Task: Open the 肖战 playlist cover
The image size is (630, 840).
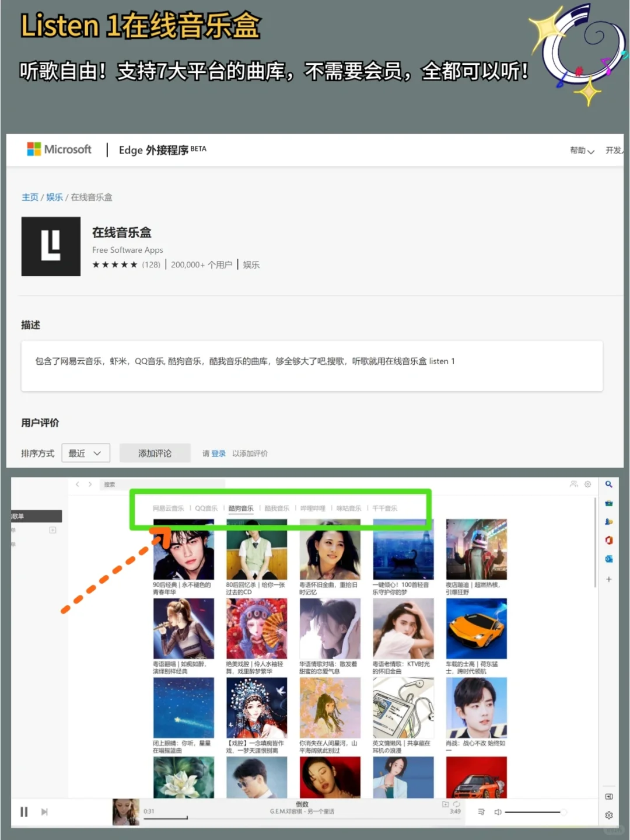Action: 476,708
